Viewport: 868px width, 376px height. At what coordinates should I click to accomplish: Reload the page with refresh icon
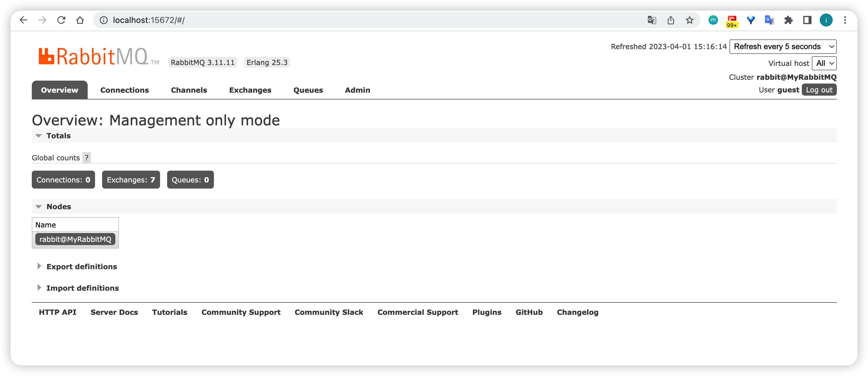[61, 20]
